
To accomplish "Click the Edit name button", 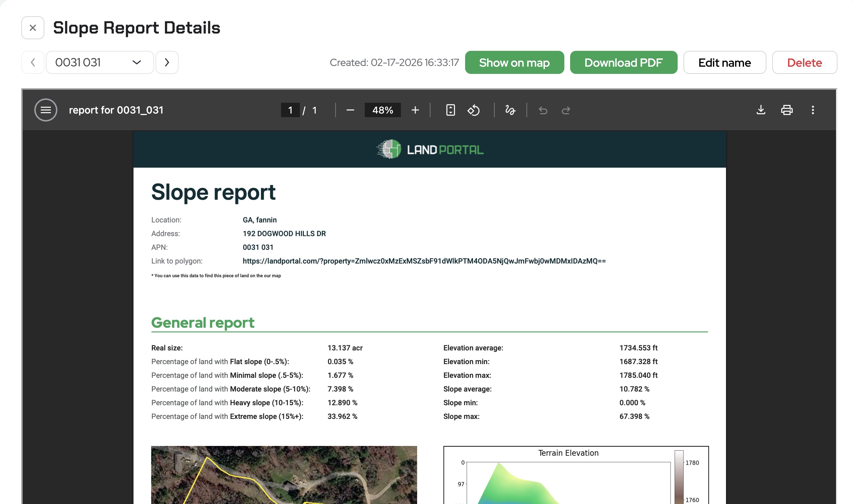I will tap(724, 62).
